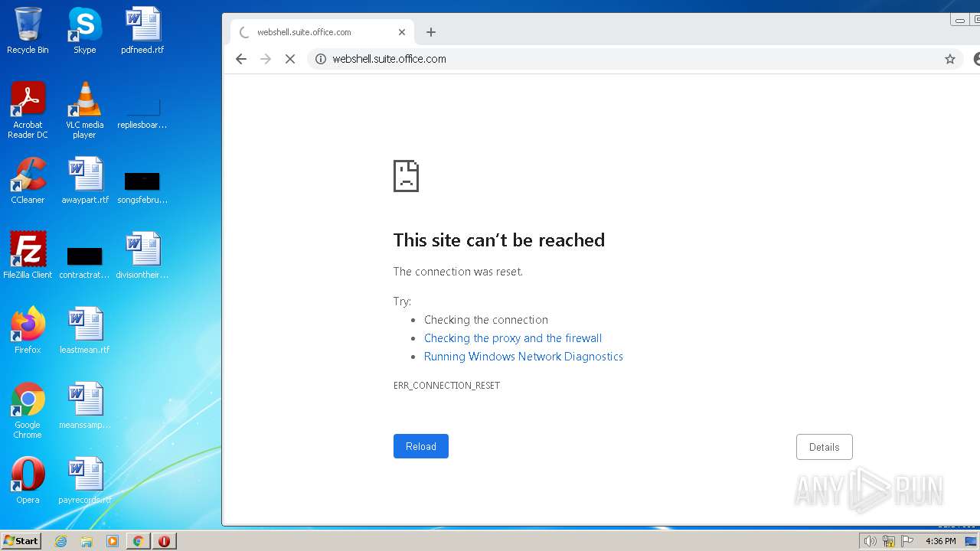
Task: Click the address bar URL field
Action: (634, 59)
